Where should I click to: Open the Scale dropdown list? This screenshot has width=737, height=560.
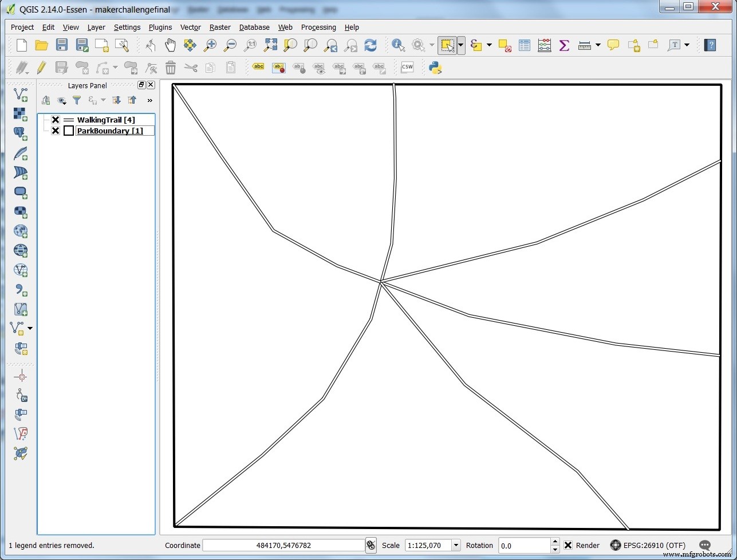(456, 545)
